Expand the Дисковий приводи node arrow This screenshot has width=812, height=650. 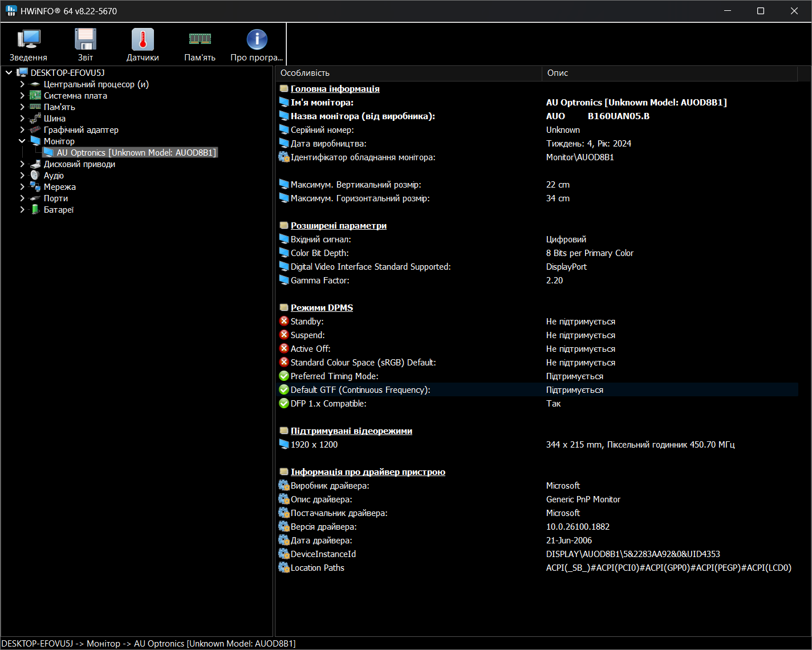coord(22,164)
